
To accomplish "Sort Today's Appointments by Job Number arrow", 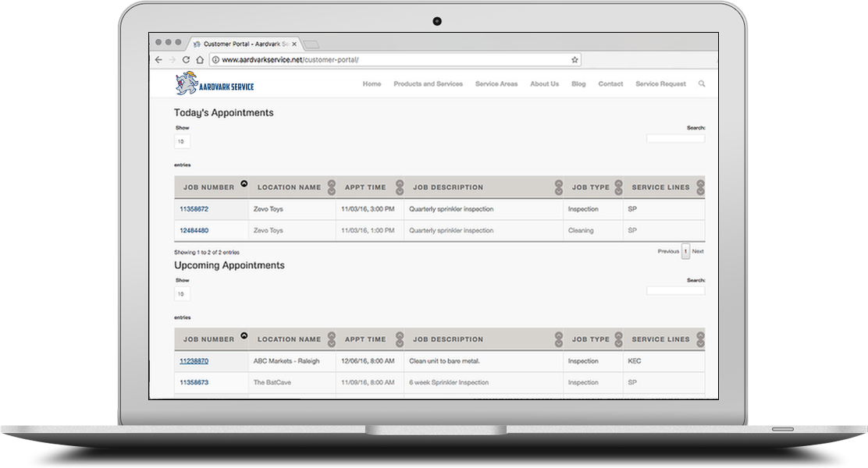I will pyautogui.click(x=244, y=184).
